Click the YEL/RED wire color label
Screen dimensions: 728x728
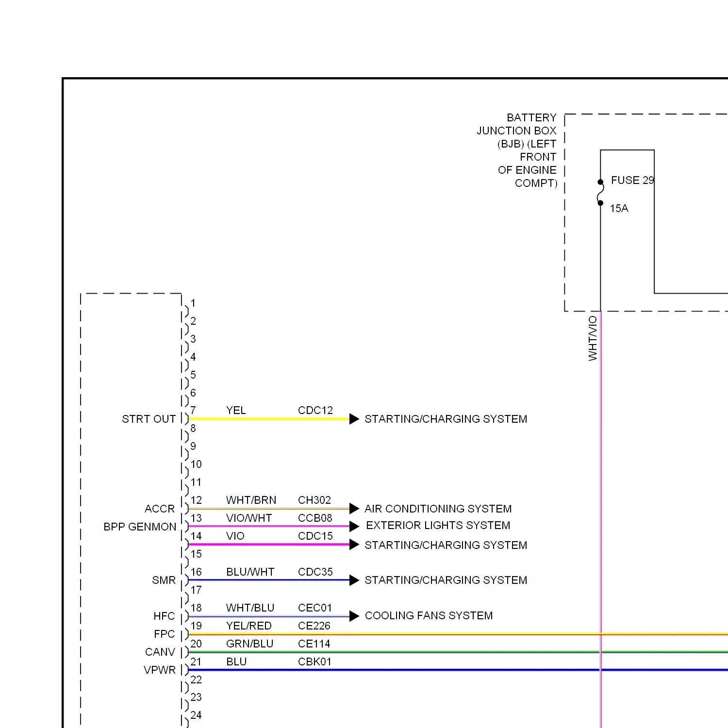click(248, 626)
